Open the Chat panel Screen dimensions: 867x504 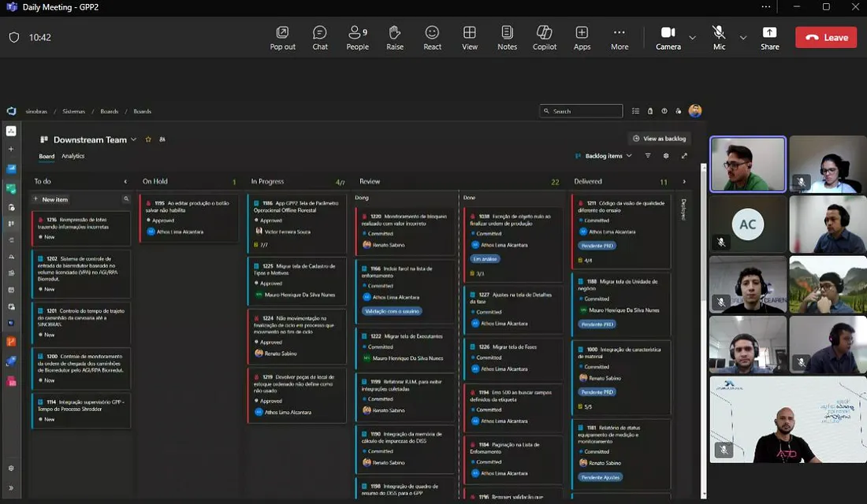coord(320,37)
